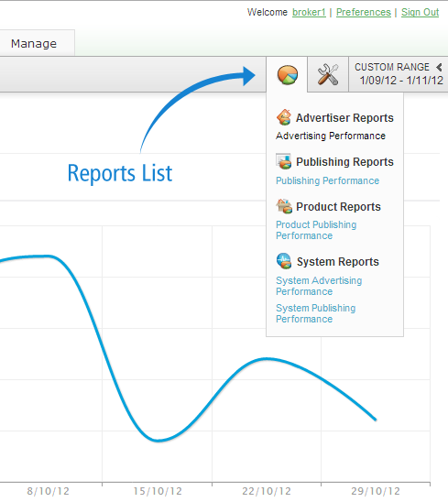The width and height of the screenshot is (448, 502).
Task: Open Publishing Performance report
Action: click(x=327, y=180)
